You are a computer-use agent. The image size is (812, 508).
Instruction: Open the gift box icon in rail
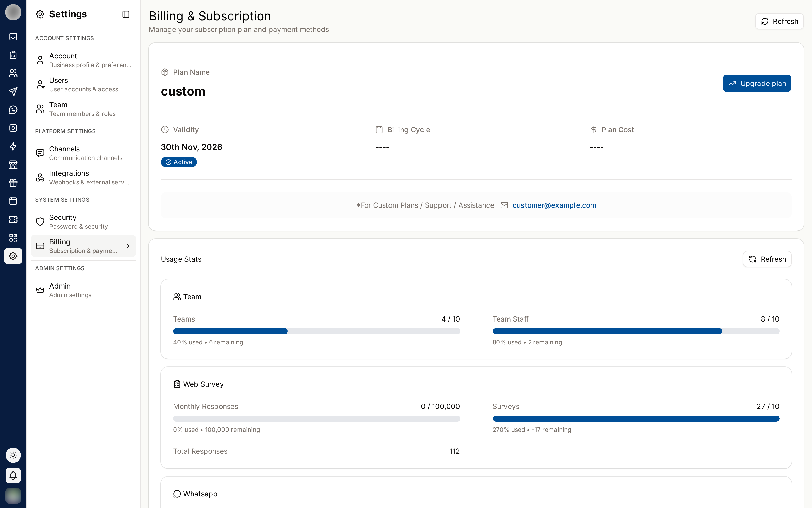(13, 183)
